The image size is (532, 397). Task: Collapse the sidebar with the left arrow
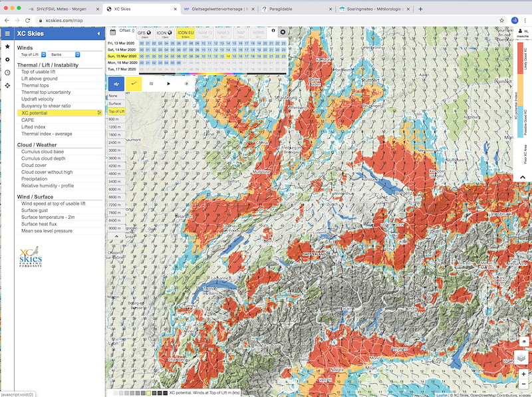pos(98,34)
